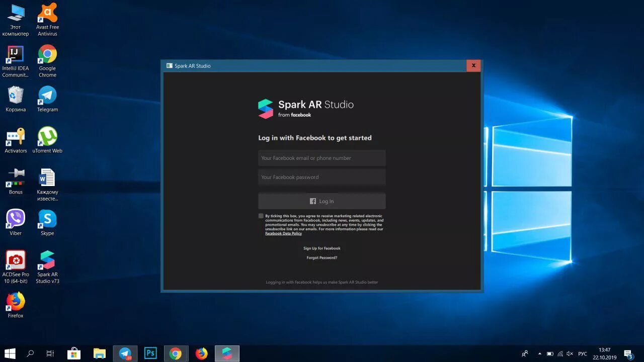Open IntelliJ IDEA Community desktop shortcut
The height and width of the screenshot is (362, 644).
coord(16,61)
